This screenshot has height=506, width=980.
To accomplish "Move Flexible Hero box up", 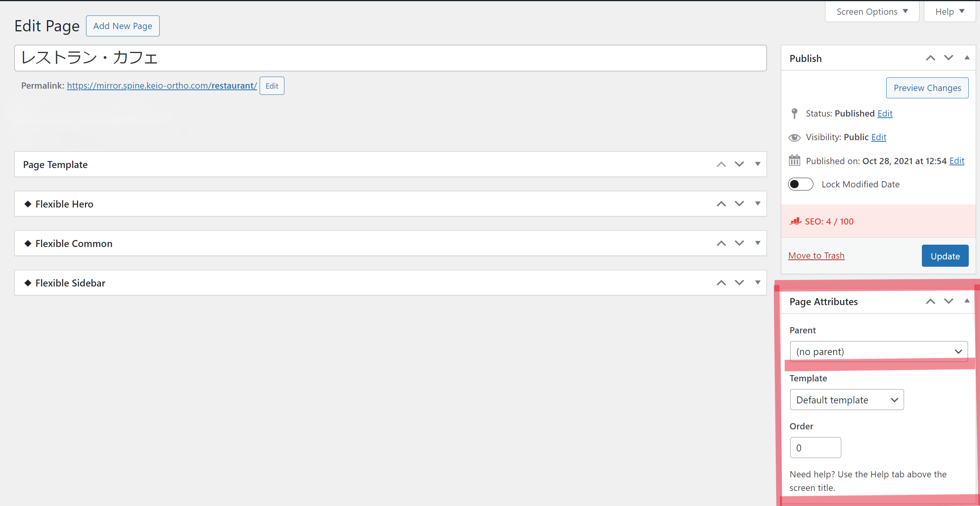I will pyautogui.click(x=721, y=204).
